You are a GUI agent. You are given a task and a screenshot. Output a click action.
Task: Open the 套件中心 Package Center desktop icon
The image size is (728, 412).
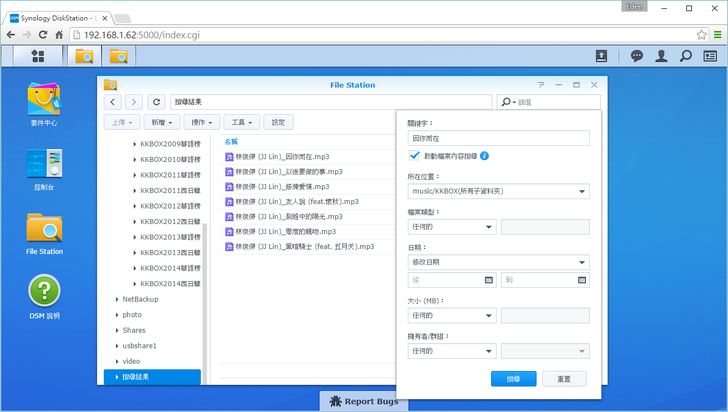[44, 100]
